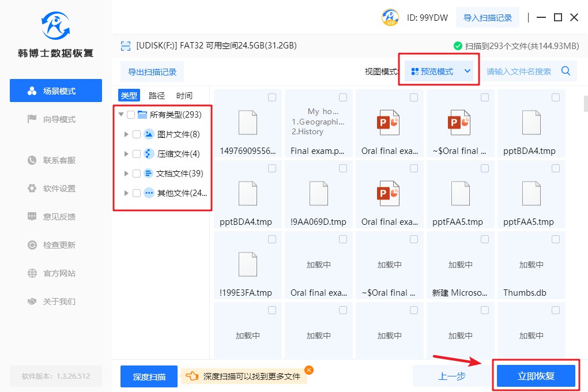The height and width of the screenshot is (392, 588).
Task: Select the 14976909556 blank file icon
Action: click(x=248, y=122)
